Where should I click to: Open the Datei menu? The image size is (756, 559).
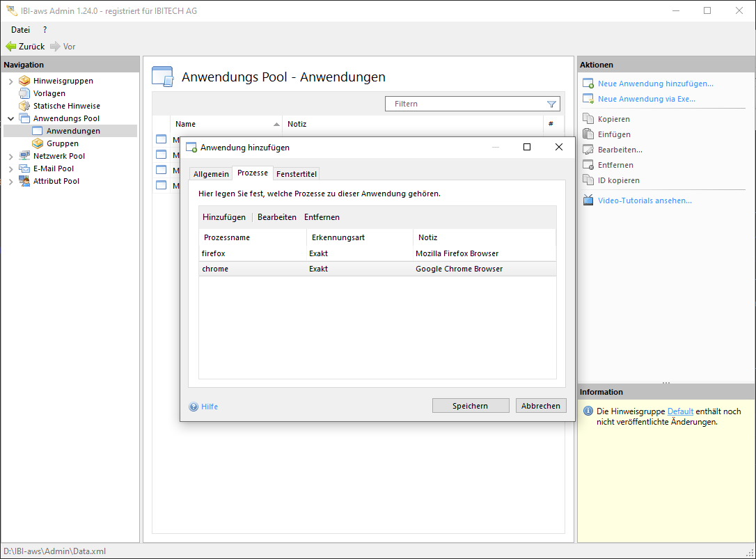[x=20, y=30]
